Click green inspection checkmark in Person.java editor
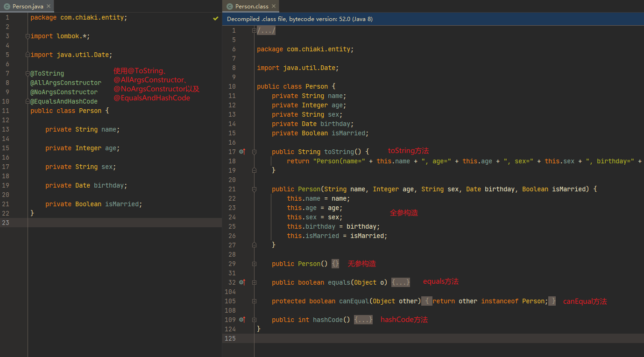The width and height of the screenshot is (644, 357). 215,18
